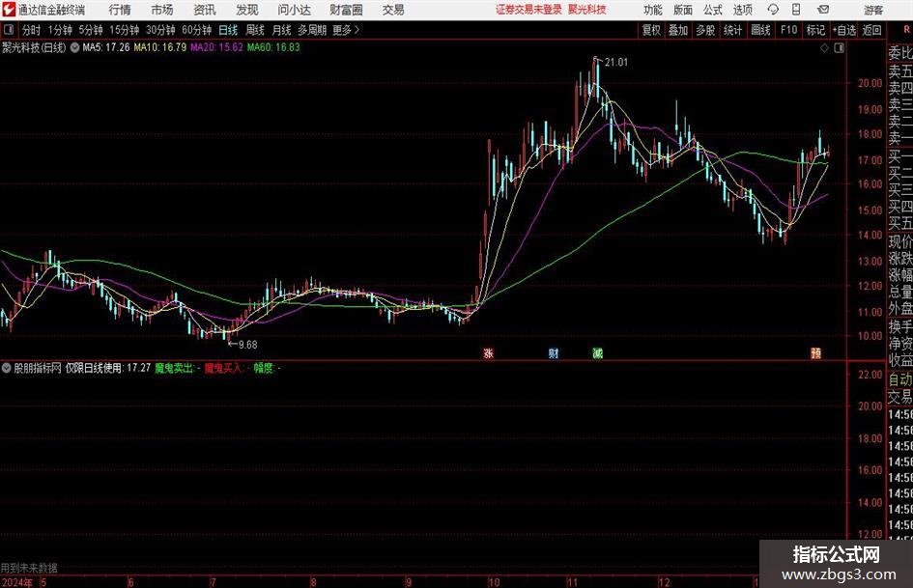Click the MA10: 16.79 indicator label
913x588 pixels.
click(160, 47)
